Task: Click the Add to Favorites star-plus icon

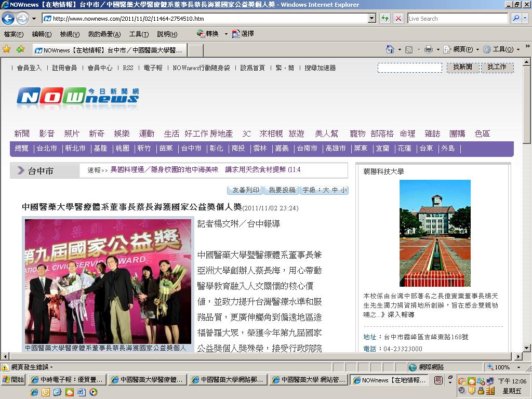Action: click(x=20, y=49)
